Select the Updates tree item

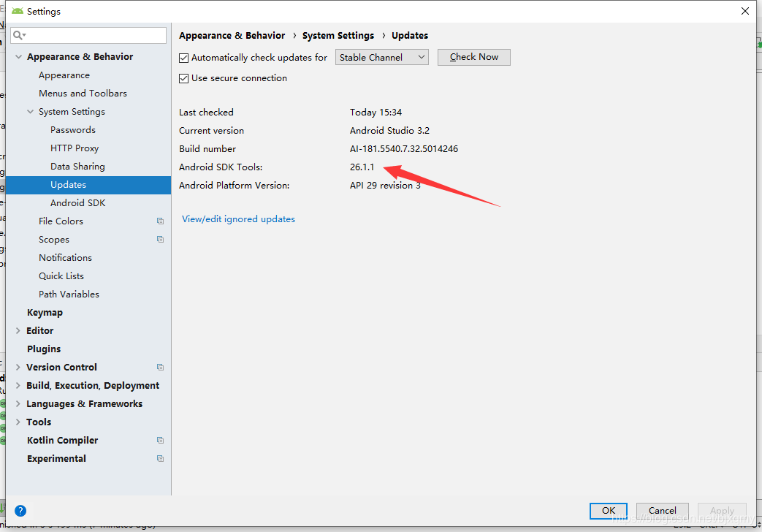click(x=88, y=185)
